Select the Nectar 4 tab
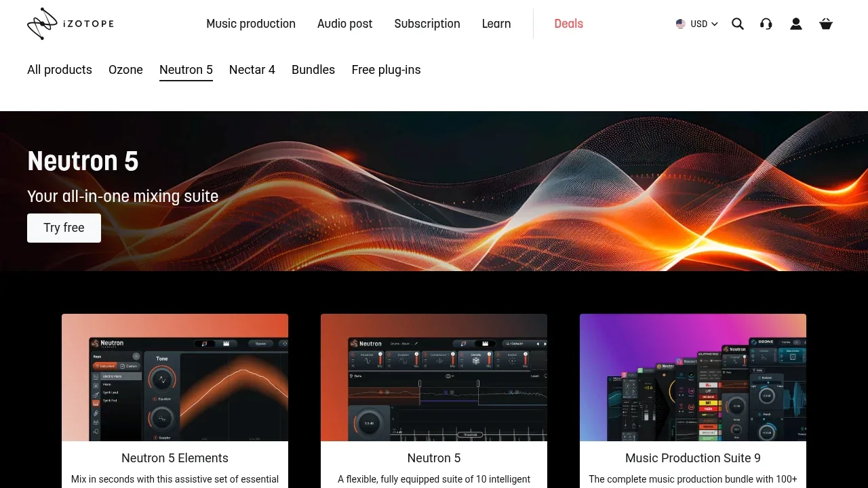 point(252,70)
